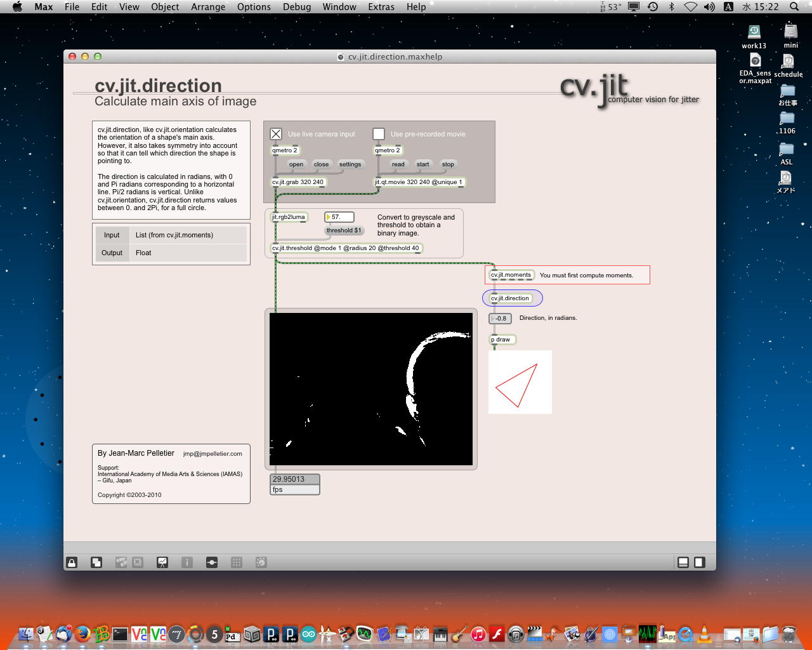Image resolution: width=812 pixels, height=650 pixels.
Task: Click the cv.jit.grab 320 240 object
Action: [298, 182]
